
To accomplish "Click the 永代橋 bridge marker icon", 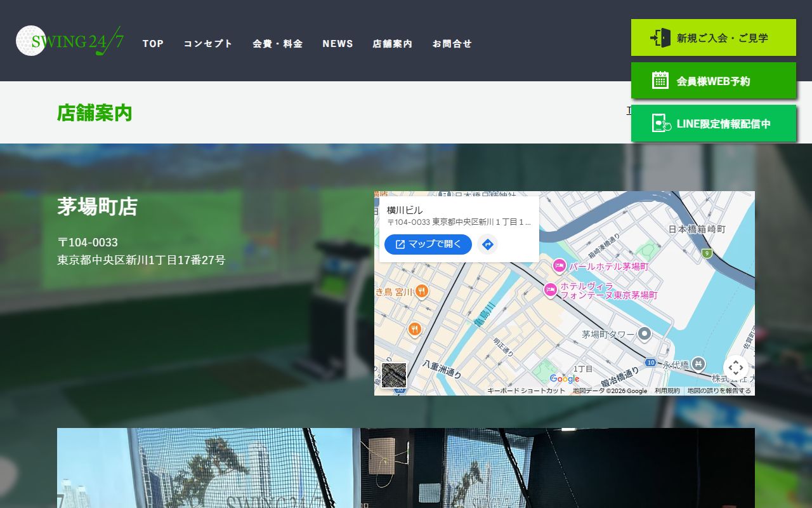I will point(698,364).
